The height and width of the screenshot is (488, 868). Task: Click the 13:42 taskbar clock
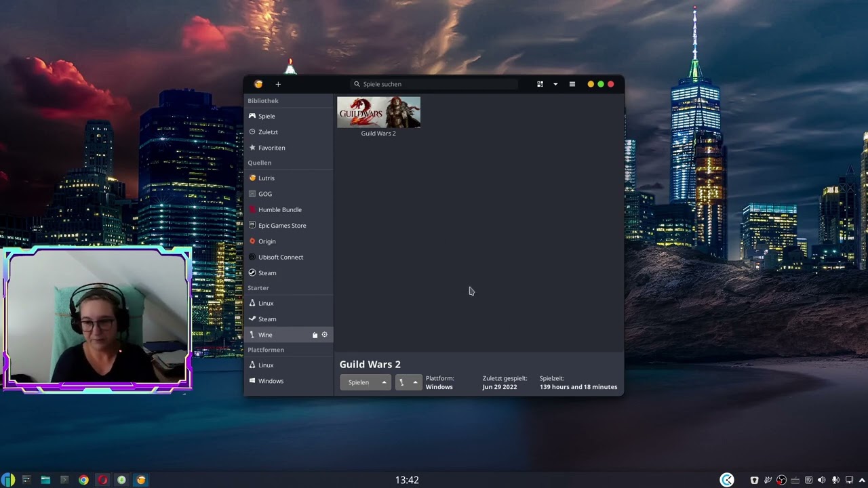407,480
